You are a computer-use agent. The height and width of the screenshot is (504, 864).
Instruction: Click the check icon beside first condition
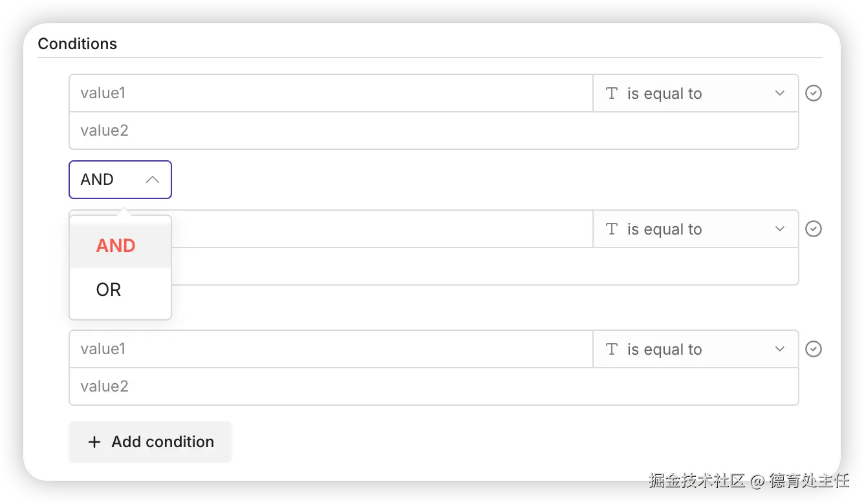813,93
